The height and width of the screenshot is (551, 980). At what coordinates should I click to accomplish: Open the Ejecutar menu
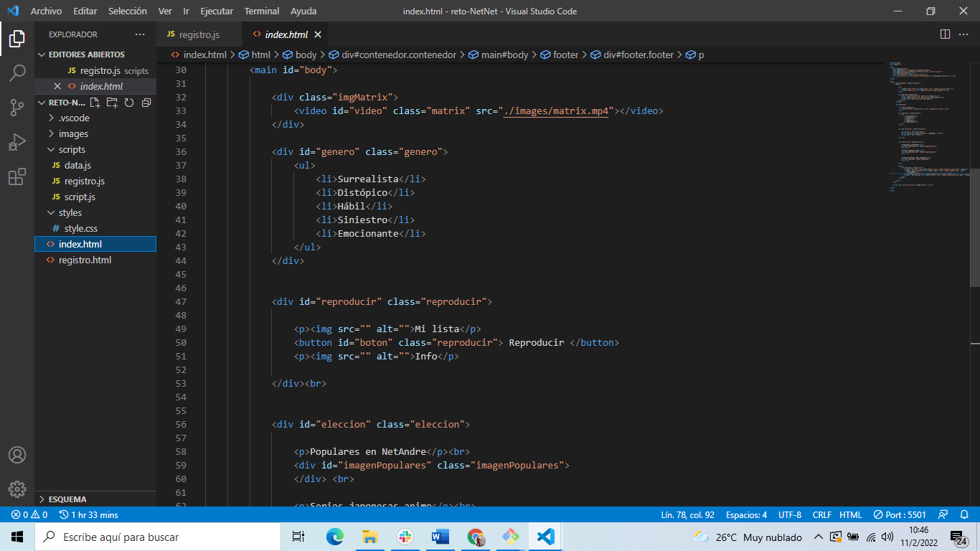pyautogui.click(x=217, y=11)
